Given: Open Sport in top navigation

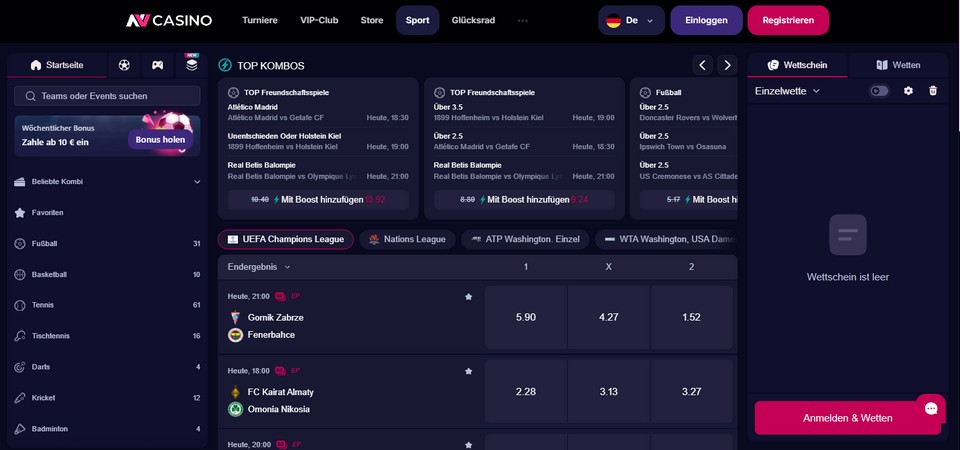Looking at the screenshot, I should point(418,20).
